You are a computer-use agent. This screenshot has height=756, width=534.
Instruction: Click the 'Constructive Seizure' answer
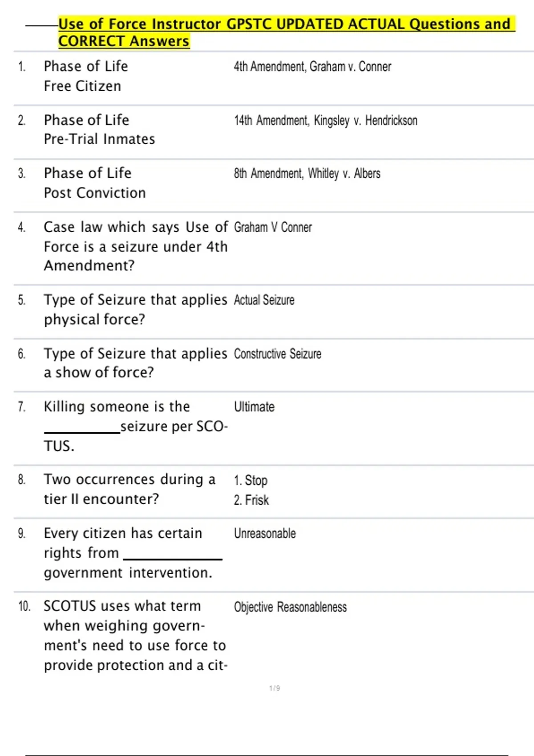tap(277, 354)
